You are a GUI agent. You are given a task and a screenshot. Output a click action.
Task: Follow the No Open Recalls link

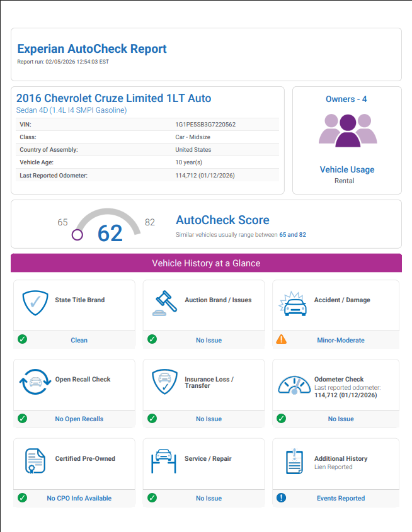tap(79, 419)
